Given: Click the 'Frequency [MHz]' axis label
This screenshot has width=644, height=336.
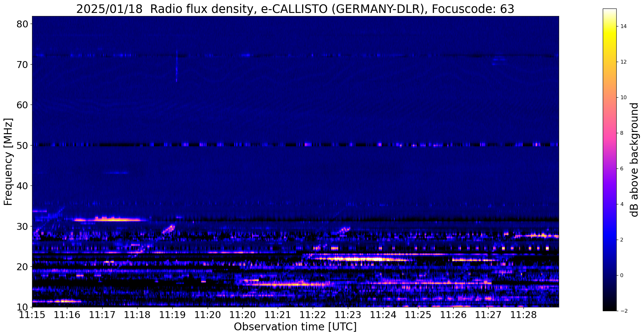Looking at the screenshot, I should coord(8,162).
